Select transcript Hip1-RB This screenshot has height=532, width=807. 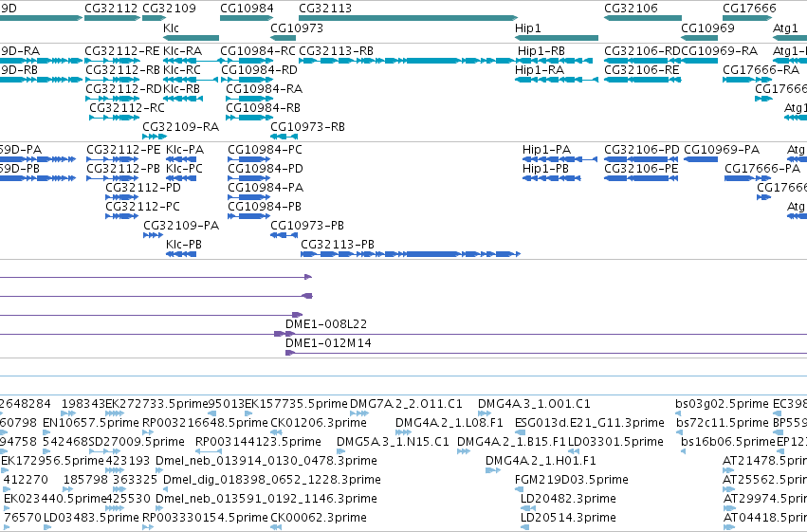point(541,51)
